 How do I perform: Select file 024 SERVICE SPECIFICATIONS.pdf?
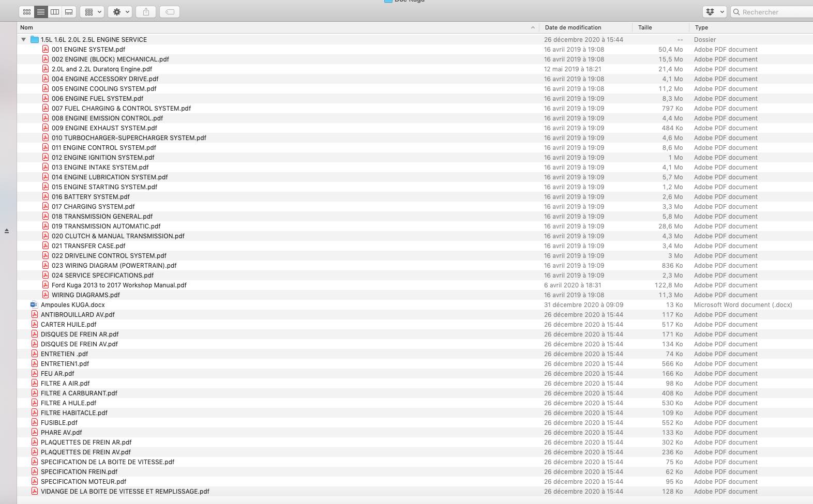click(102, 275)
